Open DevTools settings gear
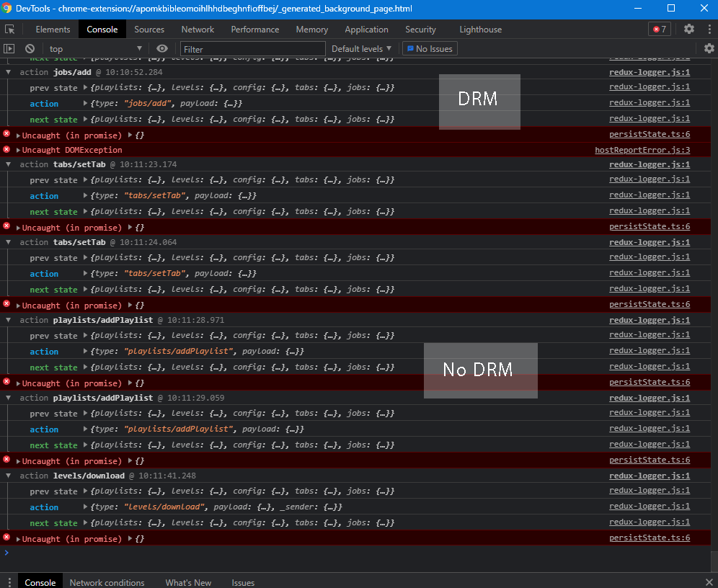 pyautogui.click(x=688, y=29)
